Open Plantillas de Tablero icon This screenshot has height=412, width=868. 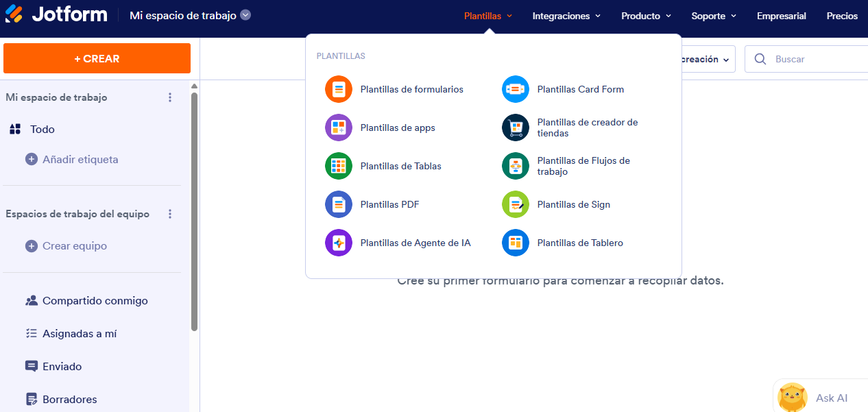coord(516,243)
